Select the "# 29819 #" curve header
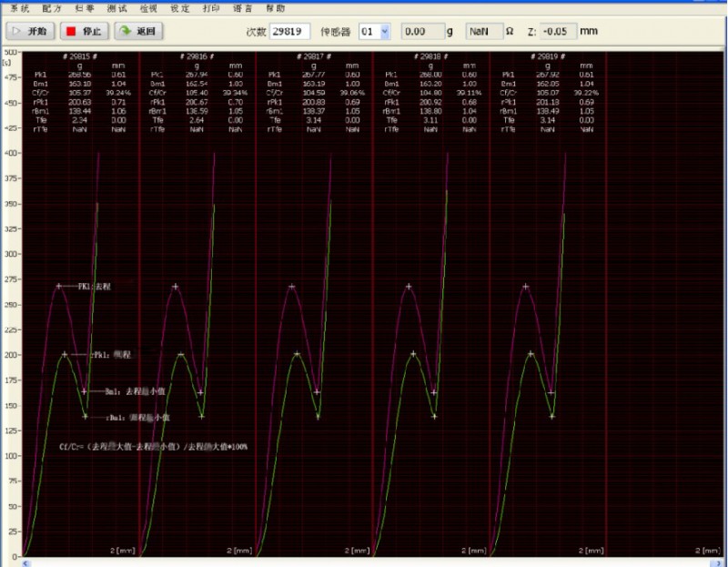 (548, 56)
